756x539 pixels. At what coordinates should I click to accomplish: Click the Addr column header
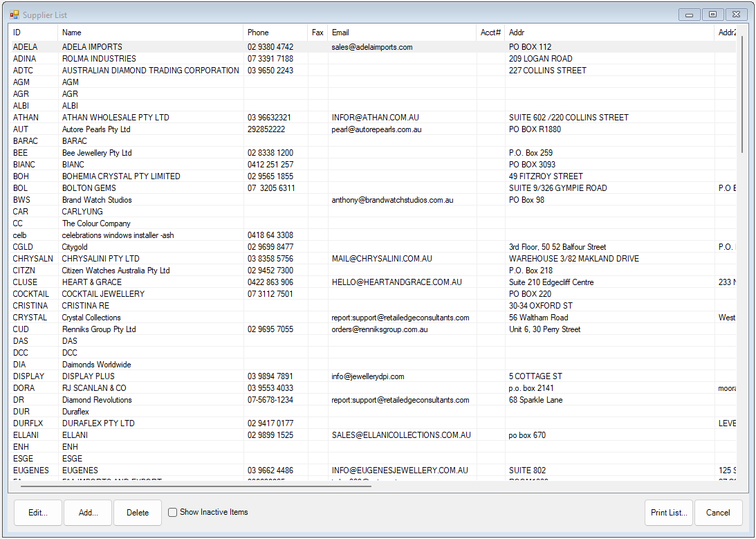point(609,33)
